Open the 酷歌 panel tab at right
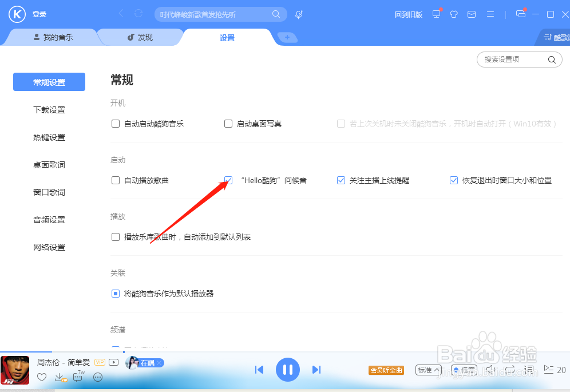The height and width of the screenshot is (392, 570). pos(554,37)
